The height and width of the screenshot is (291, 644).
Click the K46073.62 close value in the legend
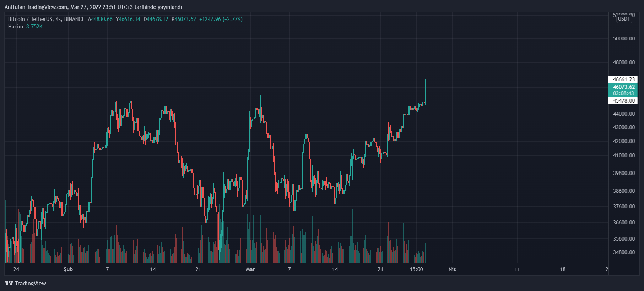coord(184,19)
